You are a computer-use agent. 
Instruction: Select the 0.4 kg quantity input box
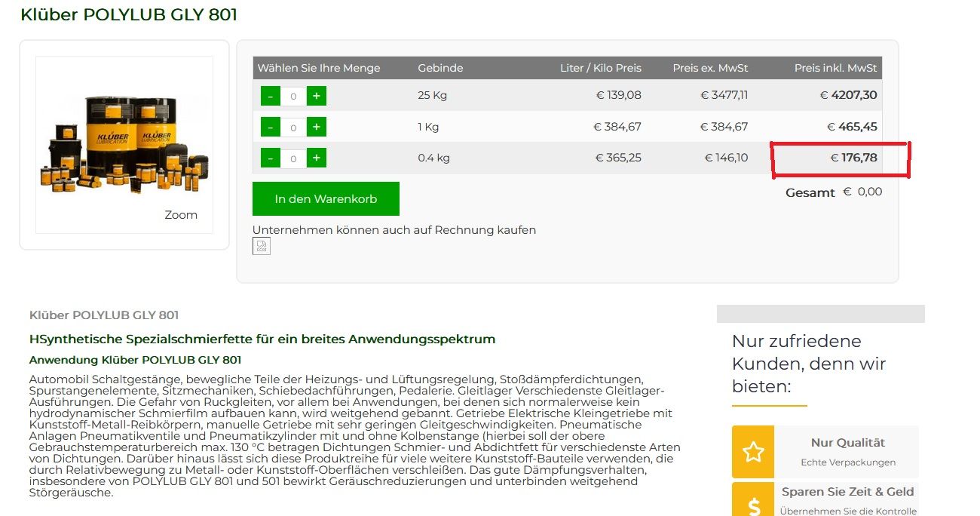pos(293,158)
